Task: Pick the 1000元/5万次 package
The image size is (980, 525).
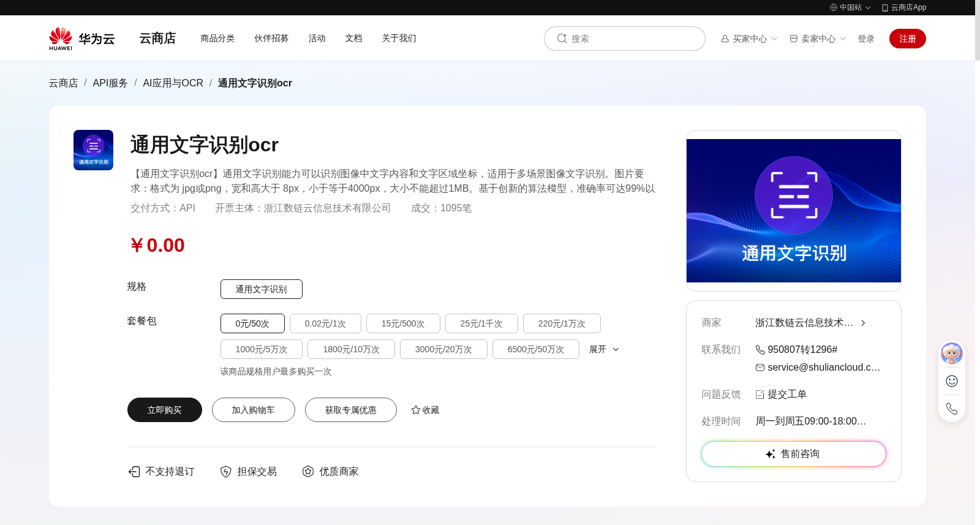Action: [262, 349]
